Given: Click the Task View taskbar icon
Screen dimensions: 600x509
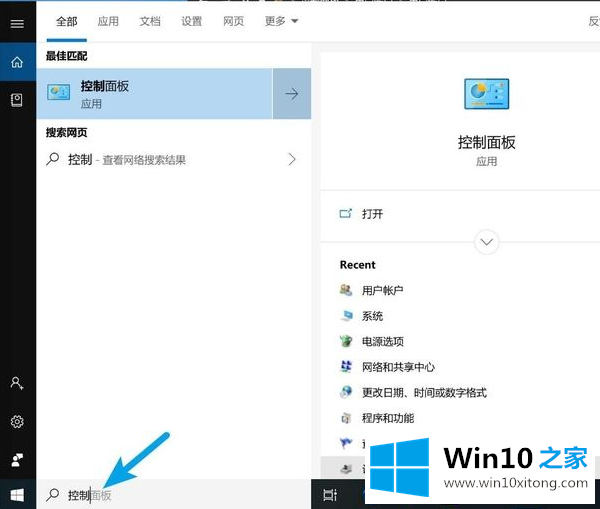Looking at the screenshot, I should 330,495.
